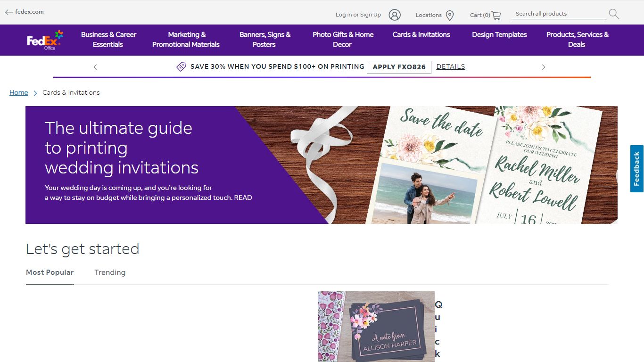Image resolution: width=644 pixels, height=362 pixels.
Task: Show previous promotion with left arrow
Action: click(95, 67)
